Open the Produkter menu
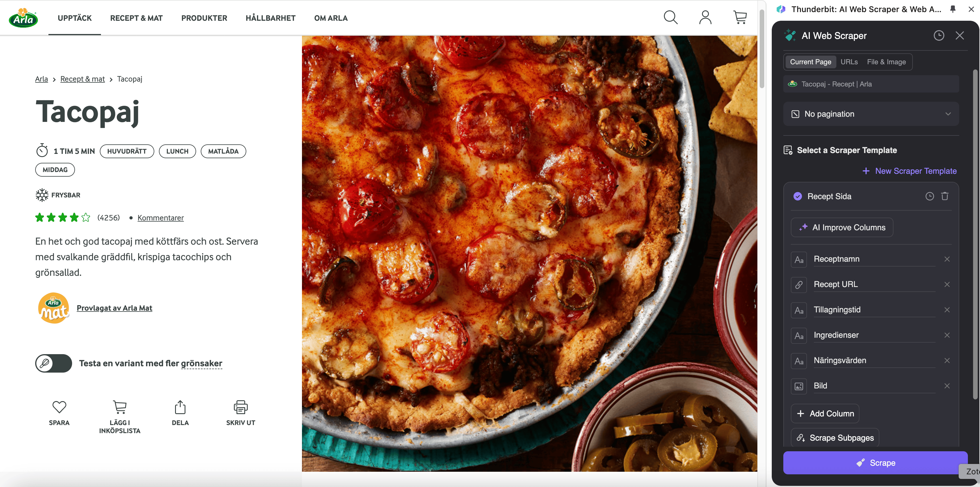 pyautogui.click(x=204, y=18)
